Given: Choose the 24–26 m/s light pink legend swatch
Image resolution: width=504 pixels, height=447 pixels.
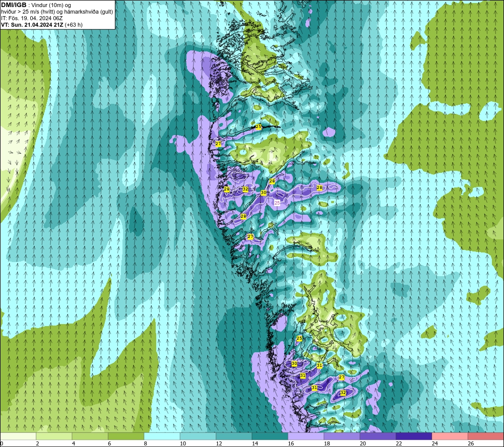Looking at the screenshot, I should [x=450, y=436].
